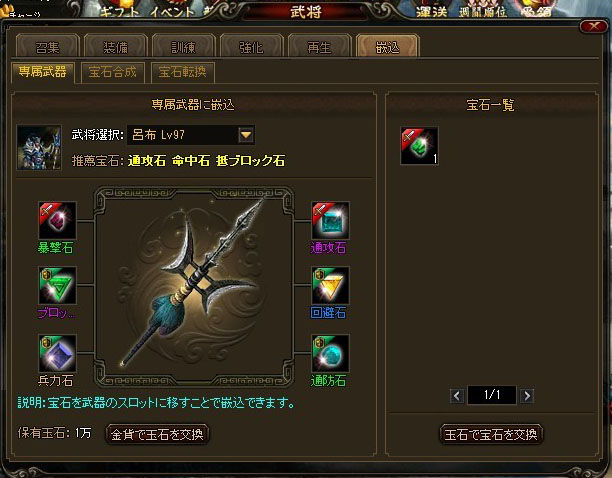
Task: Click 玉石で宝石を交換 button
Action: point(491,434)
